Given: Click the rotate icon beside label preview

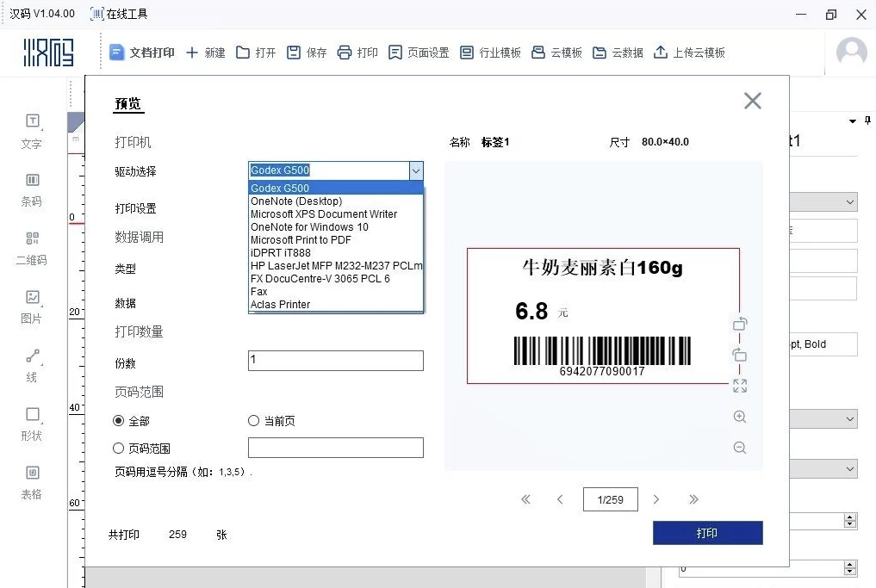Looking at the screenshot, I should (740, 324).
